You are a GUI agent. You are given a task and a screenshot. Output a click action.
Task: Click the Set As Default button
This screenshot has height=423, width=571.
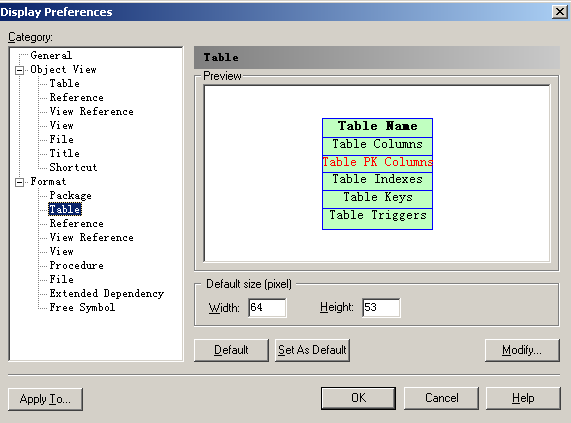312,350
